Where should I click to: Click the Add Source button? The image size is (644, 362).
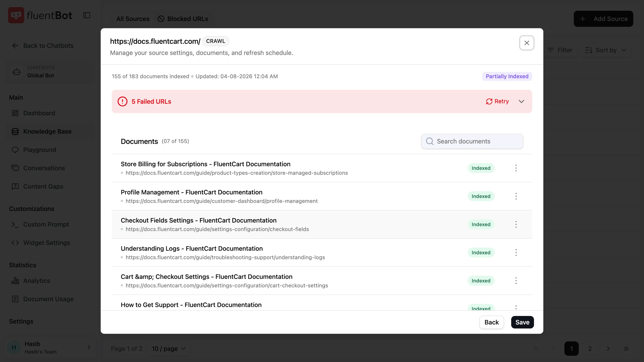603,19
